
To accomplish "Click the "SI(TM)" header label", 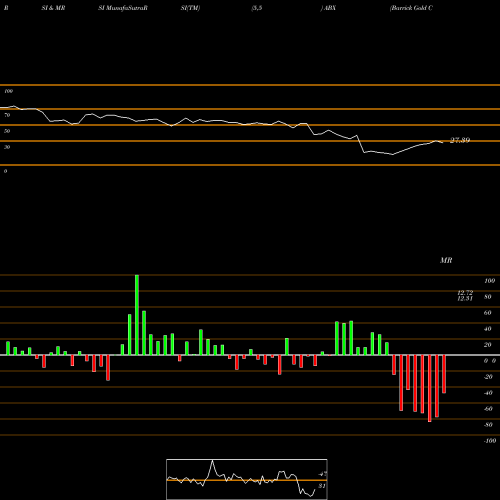I will coord(190,8).
